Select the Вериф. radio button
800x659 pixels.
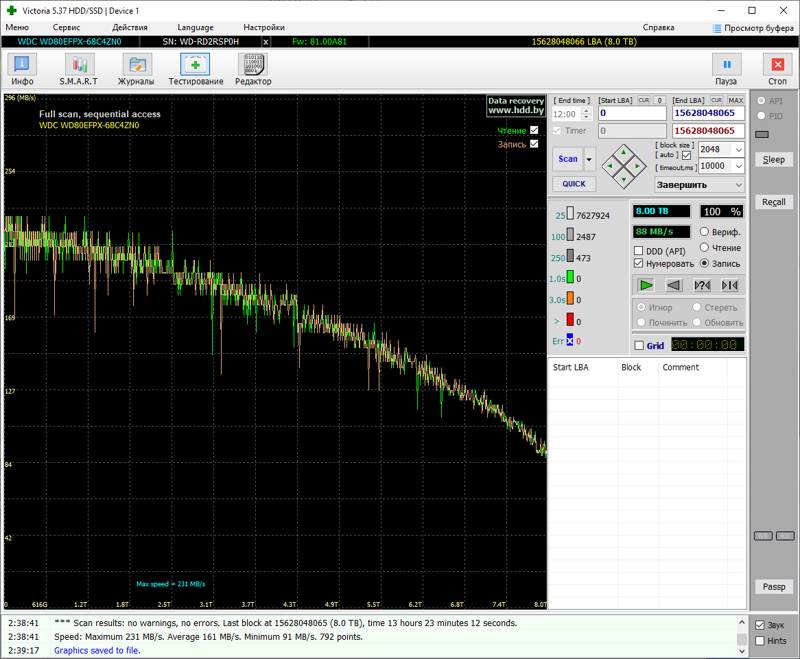(x=704, y=232)
